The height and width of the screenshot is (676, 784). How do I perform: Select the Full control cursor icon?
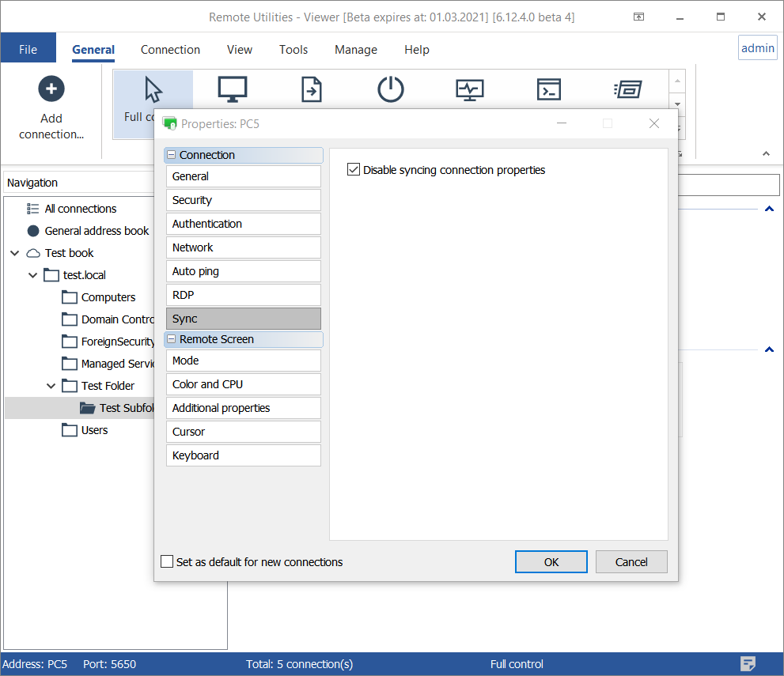click(x=153, y=89)
